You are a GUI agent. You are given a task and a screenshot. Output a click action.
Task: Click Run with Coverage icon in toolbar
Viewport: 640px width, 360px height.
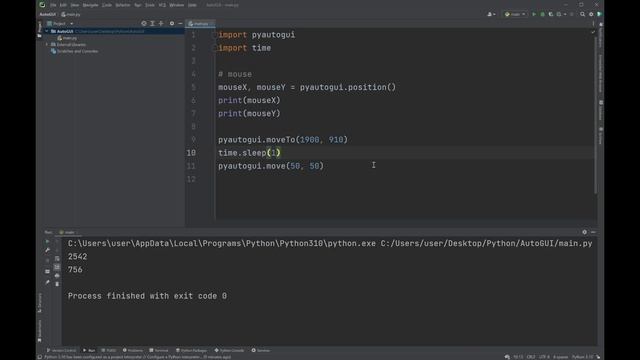point(551,14)
